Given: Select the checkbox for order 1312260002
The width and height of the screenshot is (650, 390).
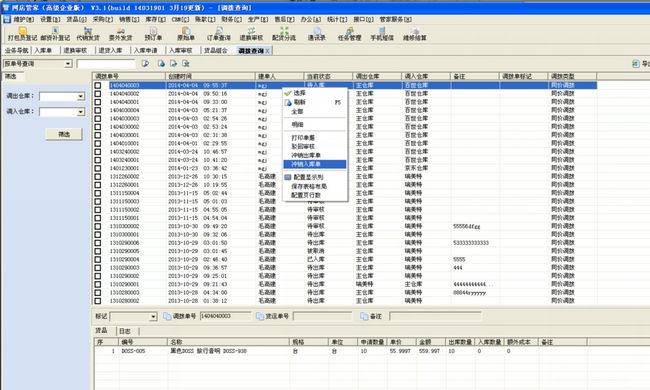Looking at the screenshot, I should 98,177.
